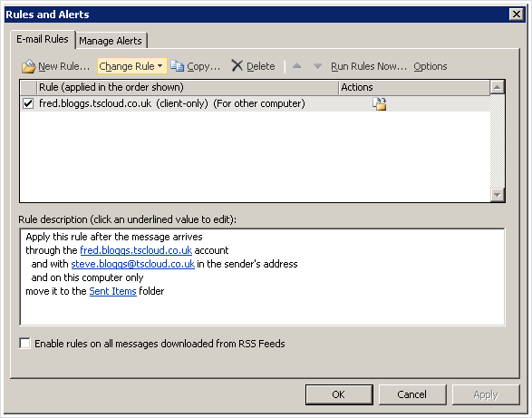Click Run Rules Now button
This screenshot has width=532, height=418.
point(369,66)
